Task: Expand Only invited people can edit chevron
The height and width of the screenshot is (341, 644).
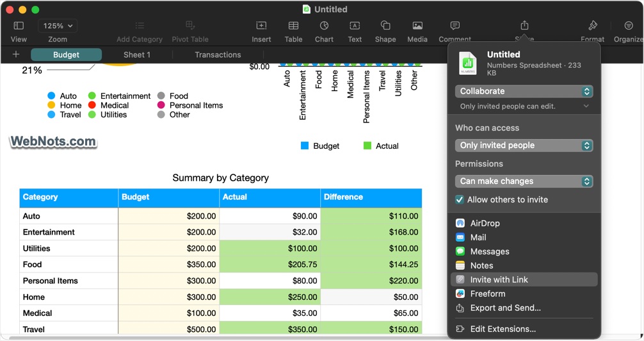Action: (586, 106)
